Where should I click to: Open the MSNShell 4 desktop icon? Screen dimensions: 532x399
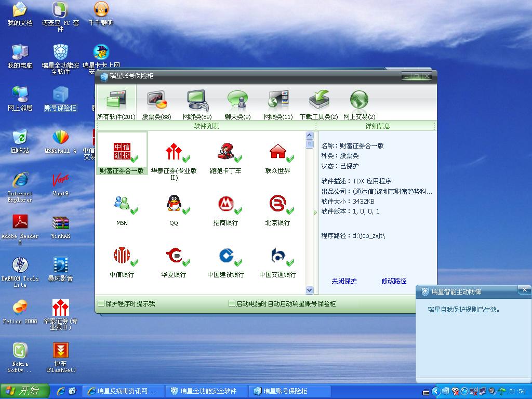(x=60, y=142)
